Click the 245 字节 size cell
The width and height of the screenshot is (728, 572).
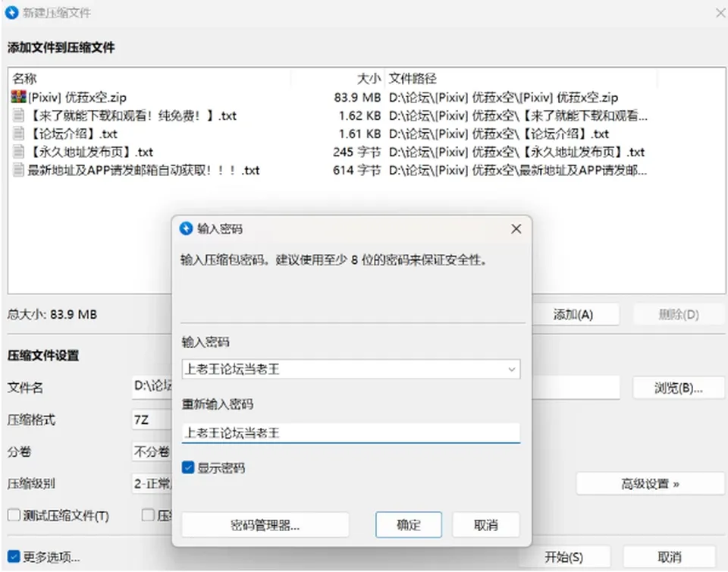tap(356, 152)
